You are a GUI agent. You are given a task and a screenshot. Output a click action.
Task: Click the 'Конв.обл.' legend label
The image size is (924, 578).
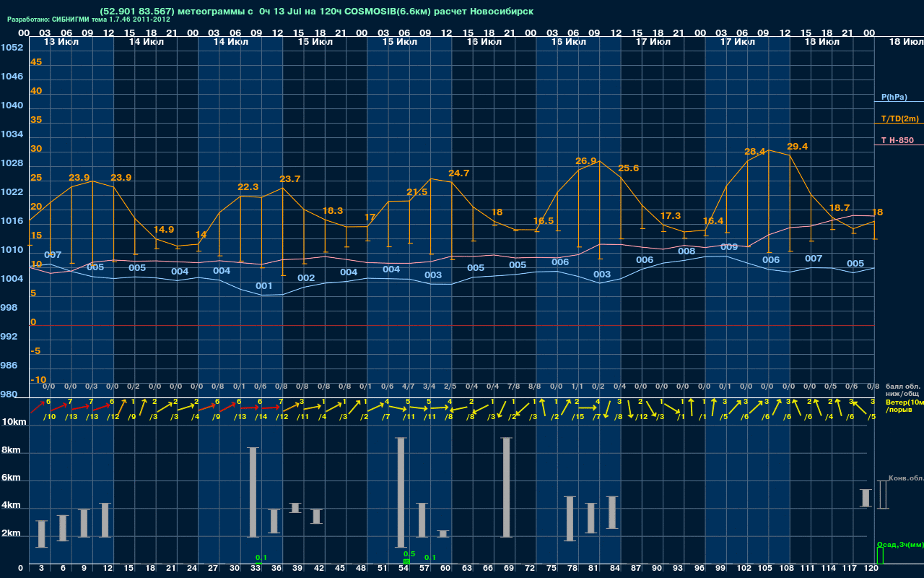pyautogui.click(x=905, y=478)
